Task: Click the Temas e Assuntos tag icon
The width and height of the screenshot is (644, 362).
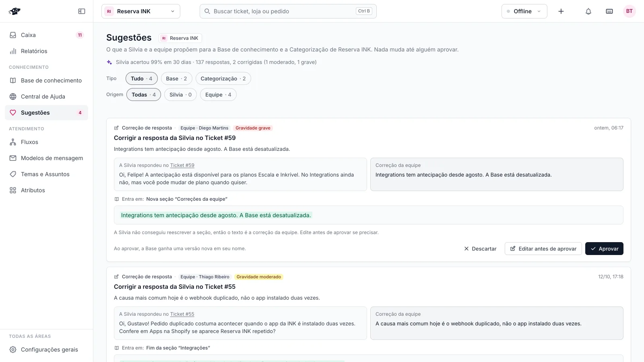Action: [x=13, y=174]
